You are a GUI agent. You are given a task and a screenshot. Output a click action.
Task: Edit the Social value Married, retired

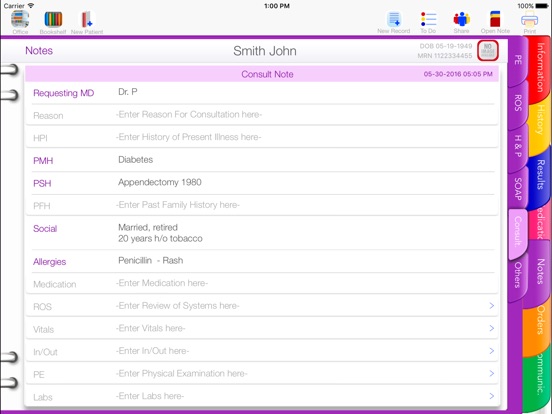click(x=148, y=227)
